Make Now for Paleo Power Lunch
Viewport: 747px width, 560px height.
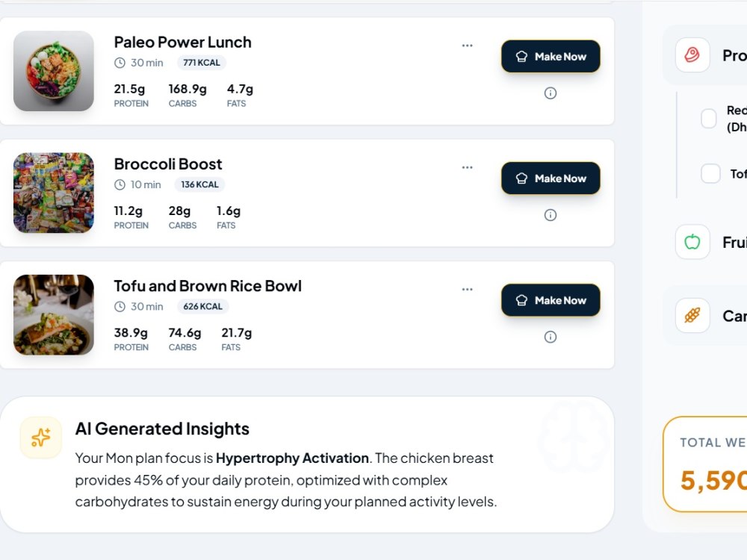(551, 57)
